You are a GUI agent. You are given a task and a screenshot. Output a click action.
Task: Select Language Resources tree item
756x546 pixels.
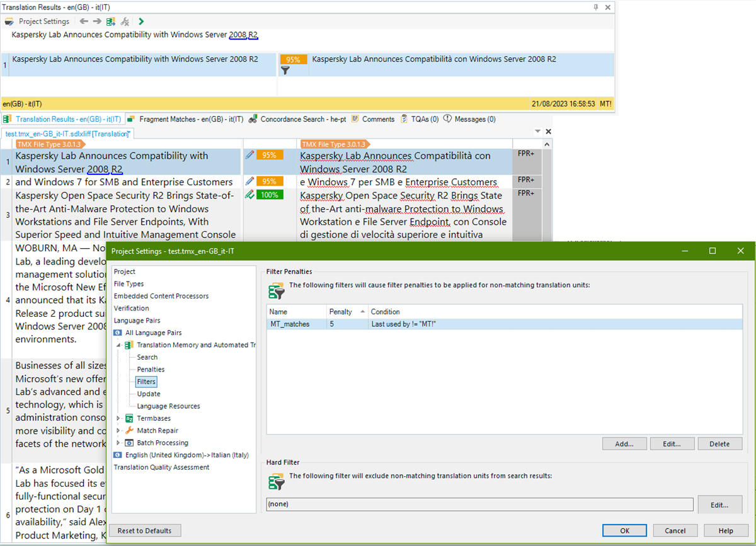click(168, 406)
